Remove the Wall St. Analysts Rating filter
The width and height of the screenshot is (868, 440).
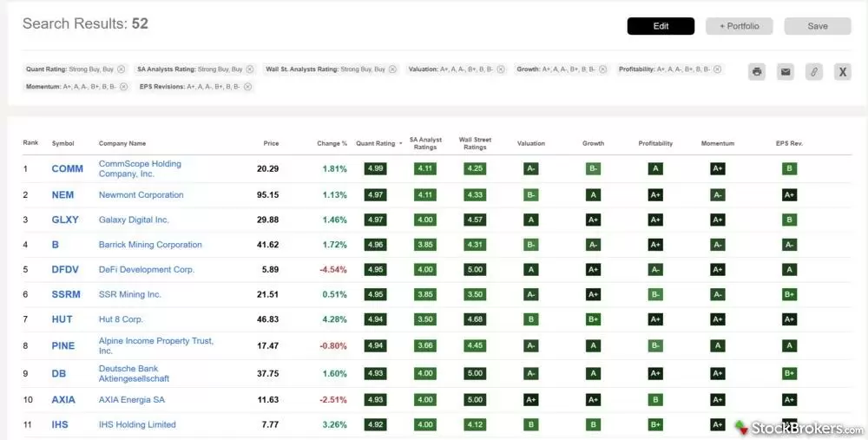click(x=392, y=69)
